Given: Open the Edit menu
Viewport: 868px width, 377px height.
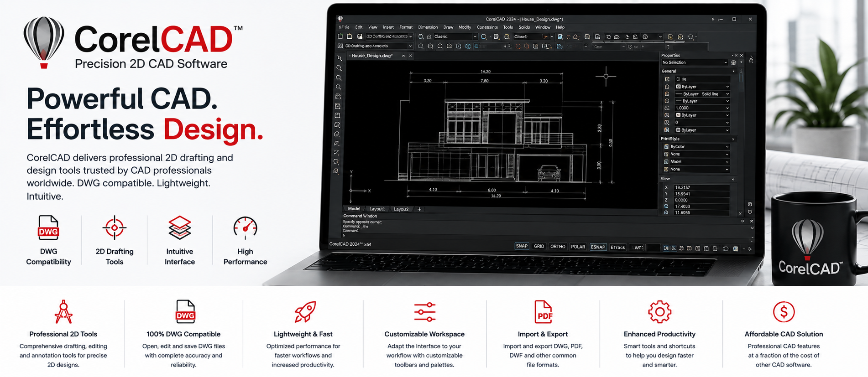Looking at the screenshot, I should point(359,27).
